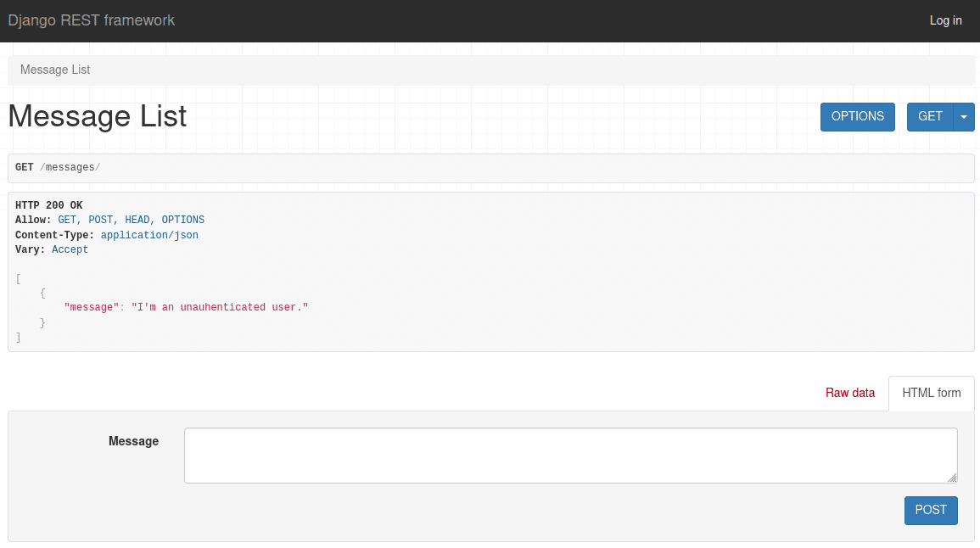Image resolution: width=980 pixels, height=548 pixels.
Task: Click the Message List page heading
Action: point(98,116)
